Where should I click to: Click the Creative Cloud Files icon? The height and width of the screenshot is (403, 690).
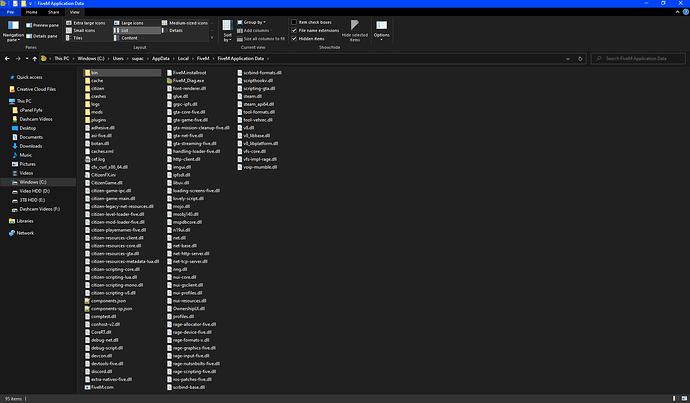tap(11, 91)
